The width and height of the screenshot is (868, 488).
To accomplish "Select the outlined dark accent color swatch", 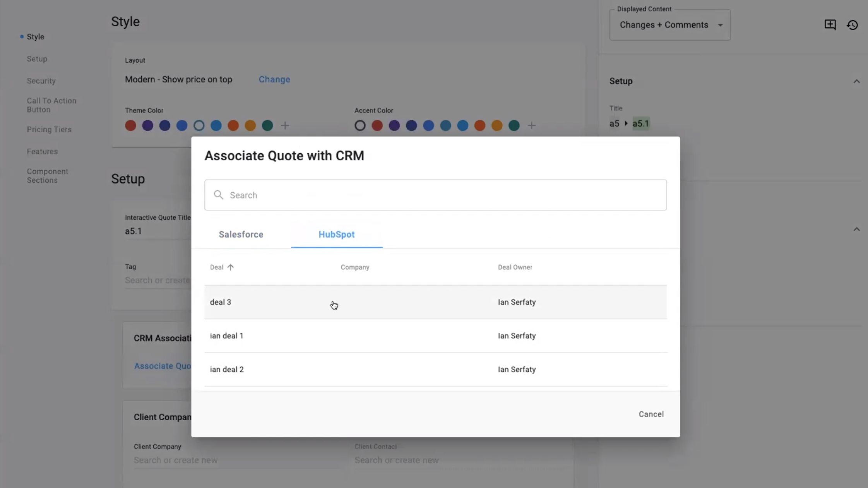I will click(x=360, y=125).
